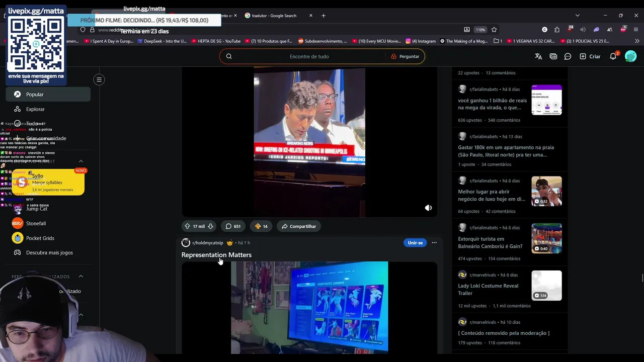Open notifications bell with 2 badge

coord(613,56)
